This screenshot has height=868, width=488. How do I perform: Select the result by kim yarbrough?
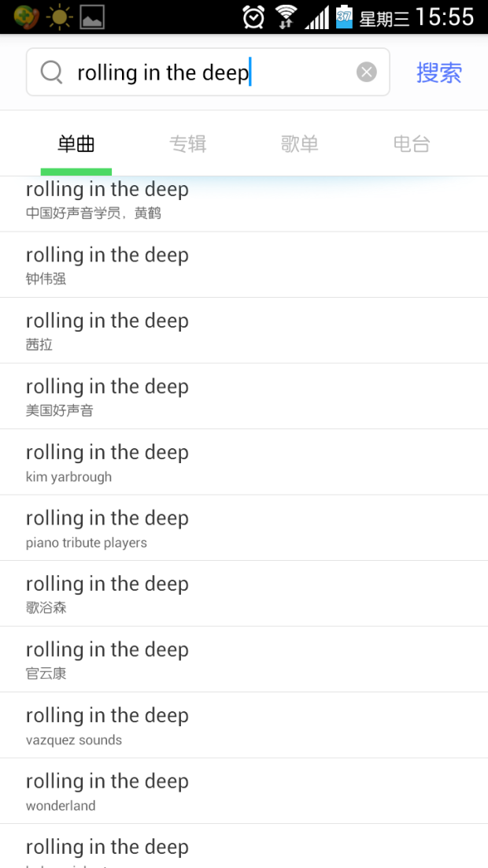[244, 462]
